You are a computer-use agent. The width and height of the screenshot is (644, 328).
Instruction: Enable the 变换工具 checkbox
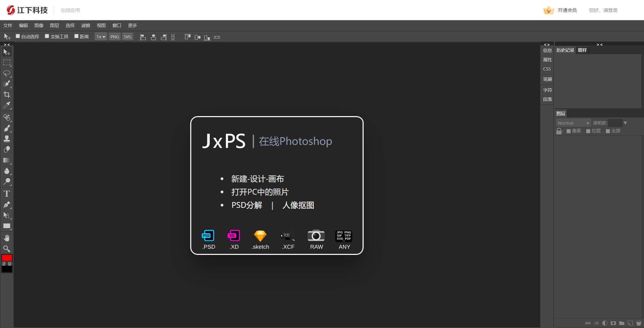(47, 36)
